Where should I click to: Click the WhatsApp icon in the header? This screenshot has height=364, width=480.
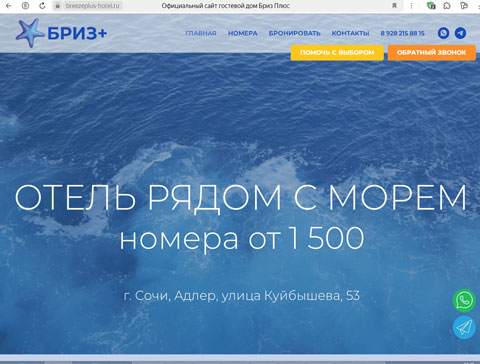coord(443,33)
